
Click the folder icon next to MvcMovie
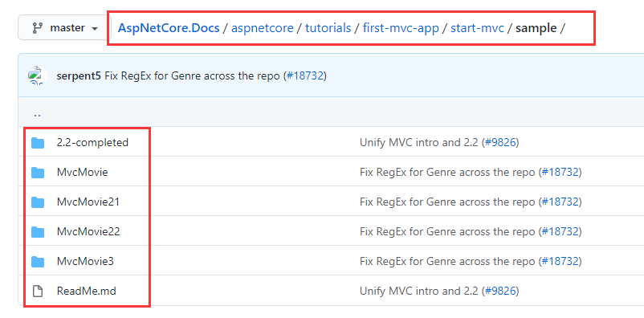[38, 173]
